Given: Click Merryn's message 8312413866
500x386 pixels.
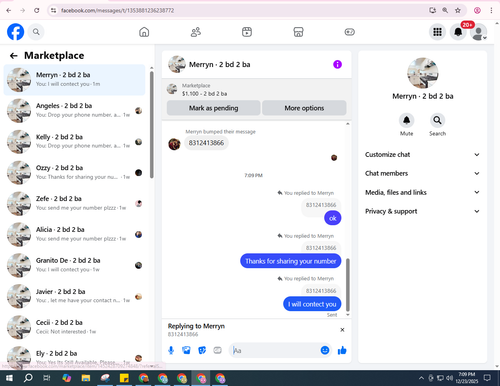Looking at the screenshot, I should 206,143.
